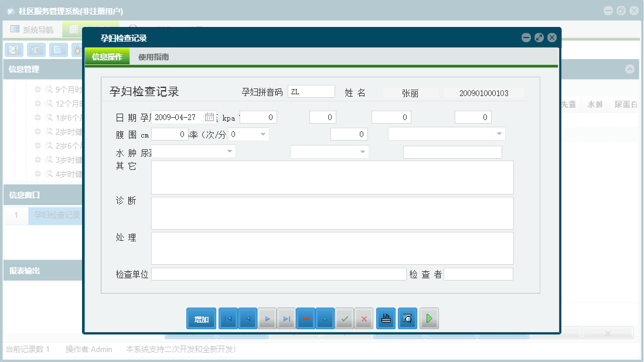This screenshot has height=362, width=644.
Task: Click the app logo icon in title bar
Action: (11, 11)
